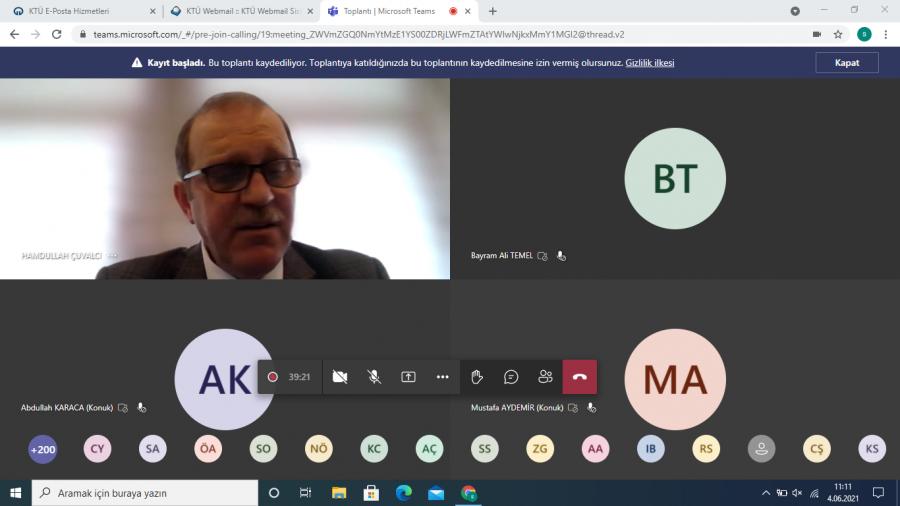Reload the Teams meeting page
Viewport: 900px width, 506px height.
point(58,34)
